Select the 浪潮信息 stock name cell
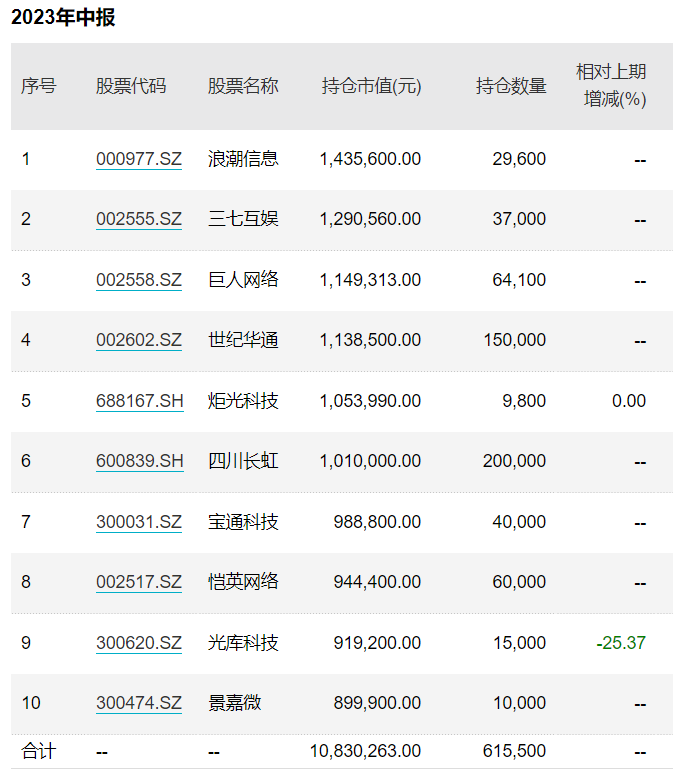 point(243,159)
